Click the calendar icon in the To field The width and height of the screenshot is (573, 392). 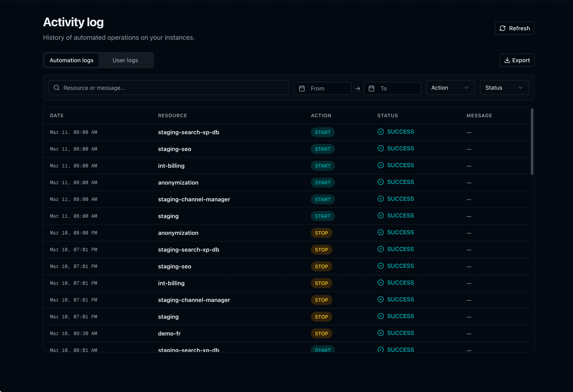point(371,88)
